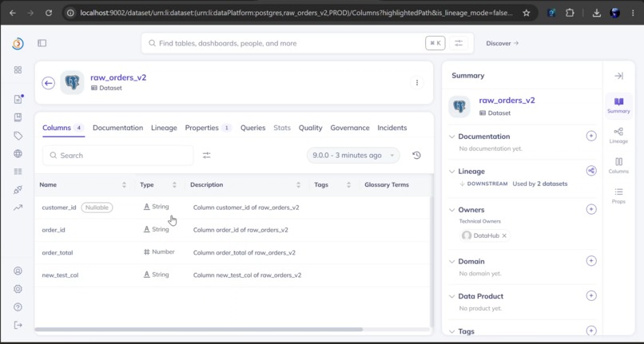The height and width of the screenshot is (344, 644).
Task: Add documentation with the plus icon
Action: [x=591, y=136]
